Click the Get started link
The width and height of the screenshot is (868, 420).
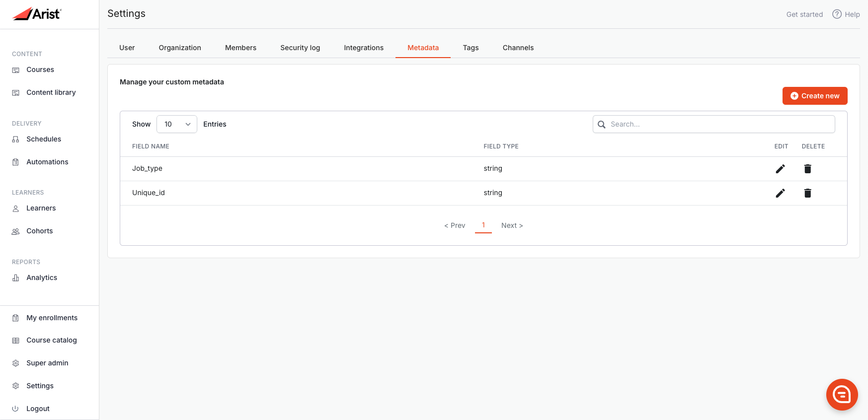click(x=804, y=14)
